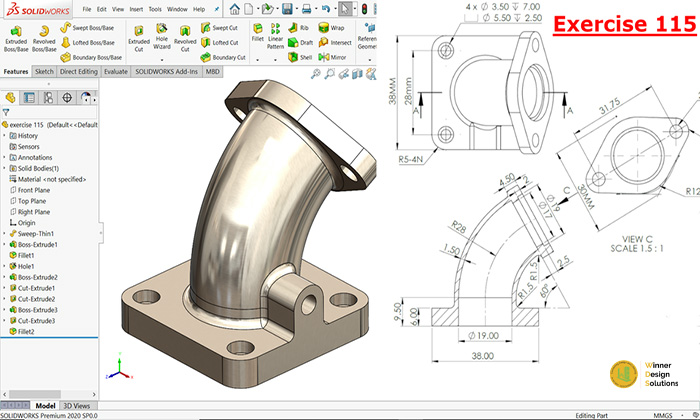
Task: Select the Draft tool
Action: point(300,42)
